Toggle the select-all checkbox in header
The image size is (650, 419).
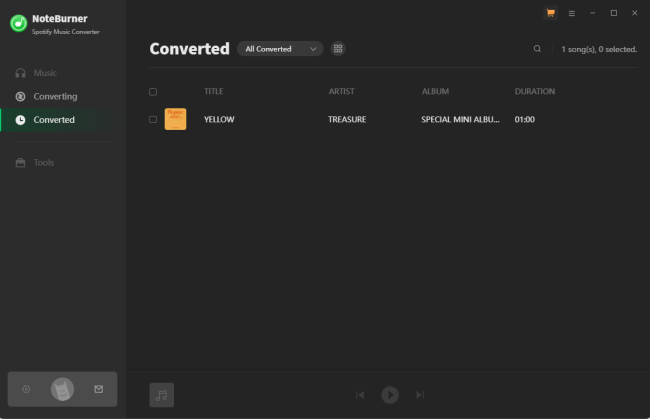point(153,92)
